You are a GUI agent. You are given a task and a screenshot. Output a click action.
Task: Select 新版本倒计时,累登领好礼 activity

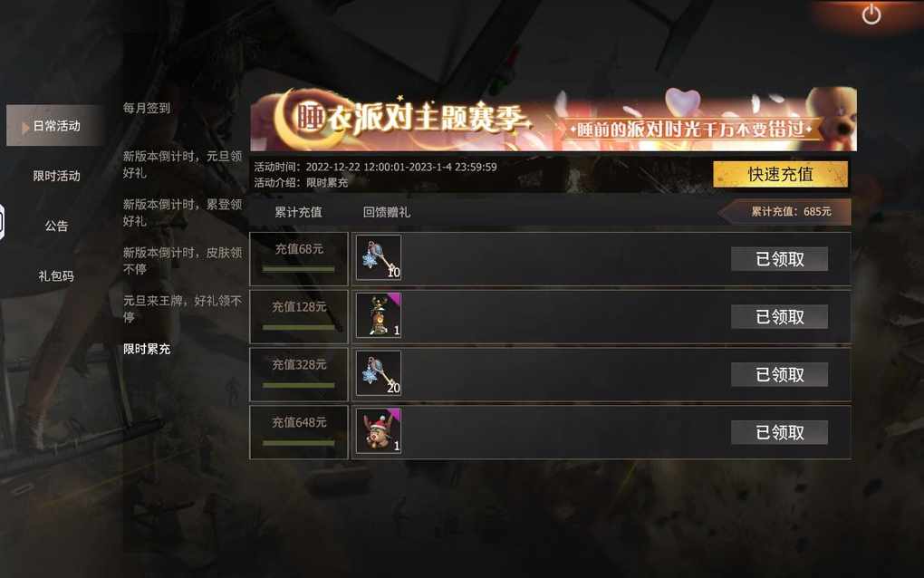pos(183,213)
